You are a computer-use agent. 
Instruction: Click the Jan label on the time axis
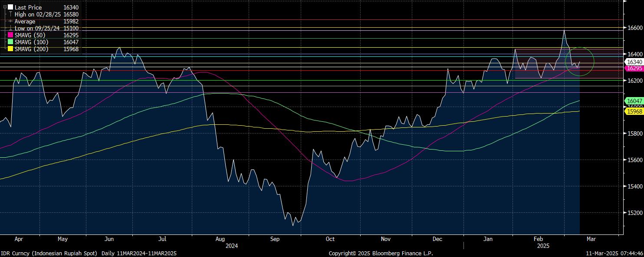(488, 239)
